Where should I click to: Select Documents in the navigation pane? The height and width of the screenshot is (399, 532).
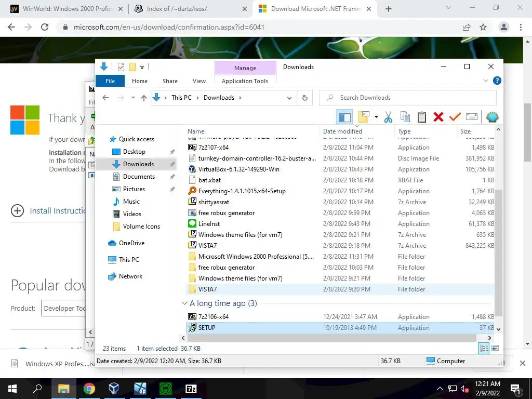139,177
